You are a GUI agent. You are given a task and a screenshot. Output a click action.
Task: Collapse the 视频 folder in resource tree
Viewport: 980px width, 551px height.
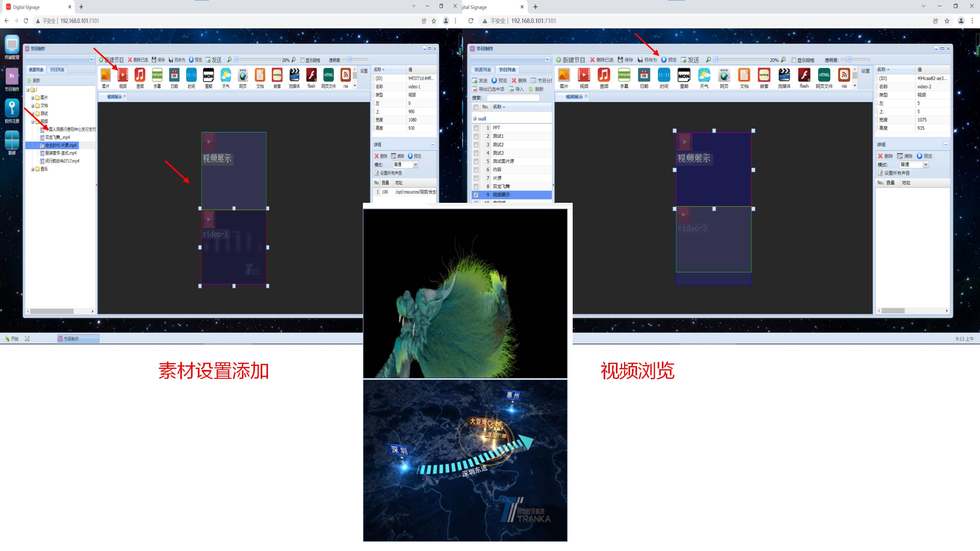pos(33,122)
